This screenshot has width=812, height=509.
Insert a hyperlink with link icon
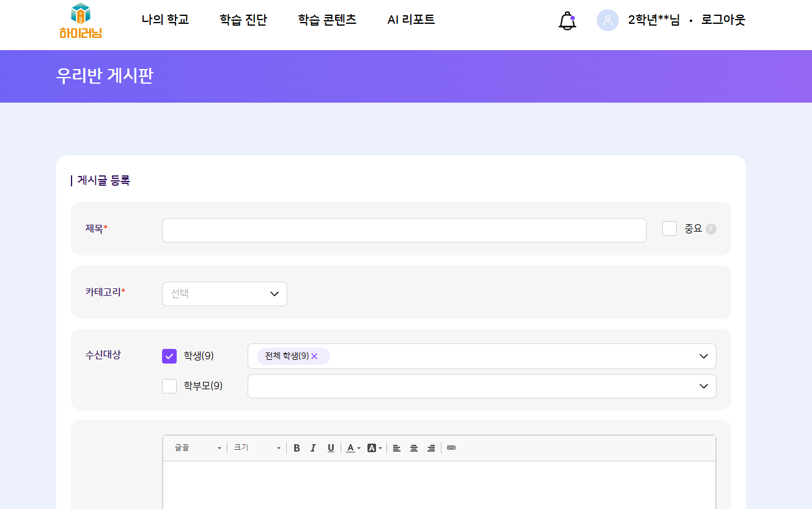pos(451,448)
